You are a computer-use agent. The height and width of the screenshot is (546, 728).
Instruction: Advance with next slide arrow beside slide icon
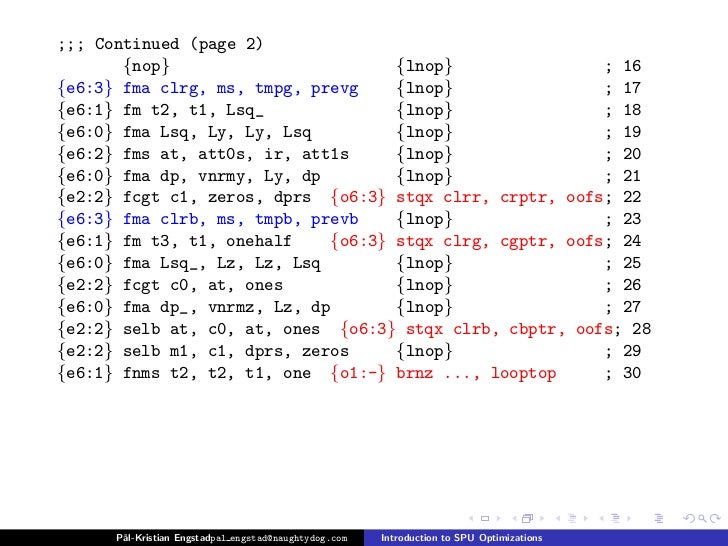pos(499,518)
